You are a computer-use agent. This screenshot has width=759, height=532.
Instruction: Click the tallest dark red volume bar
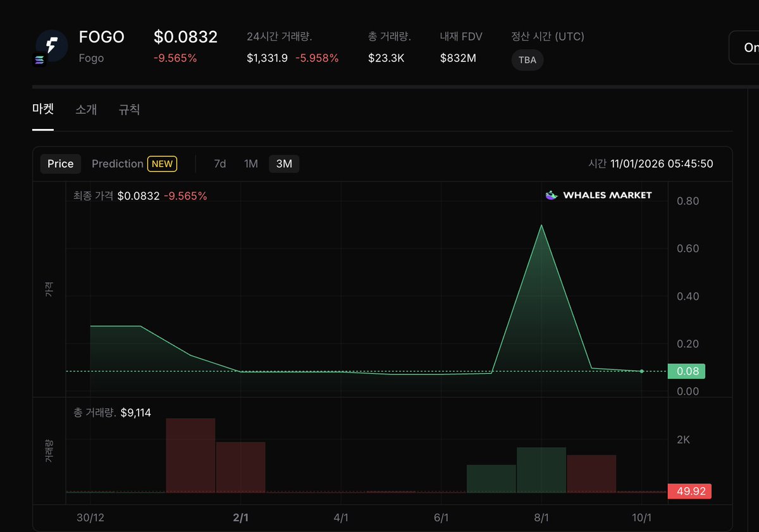[x=190, y=454]
